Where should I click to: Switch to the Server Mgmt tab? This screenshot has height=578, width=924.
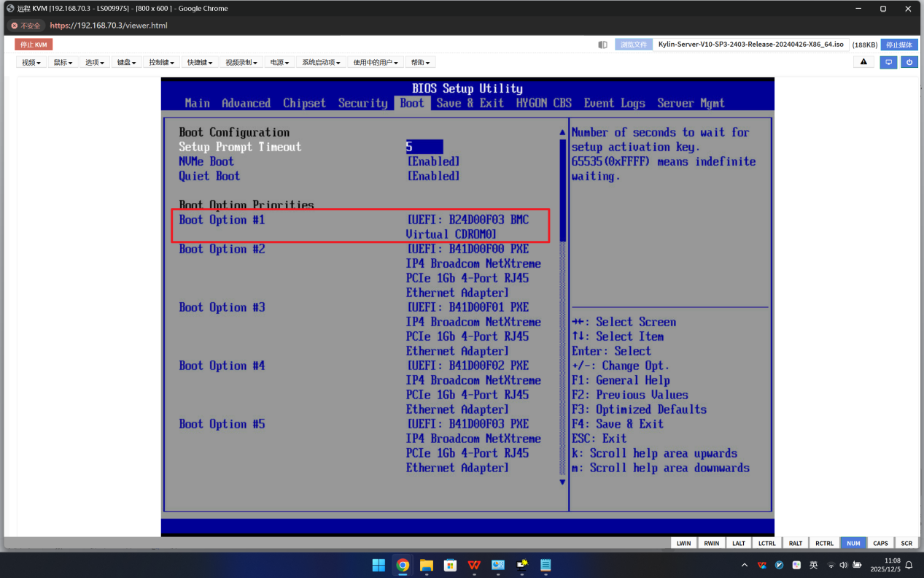691,103
